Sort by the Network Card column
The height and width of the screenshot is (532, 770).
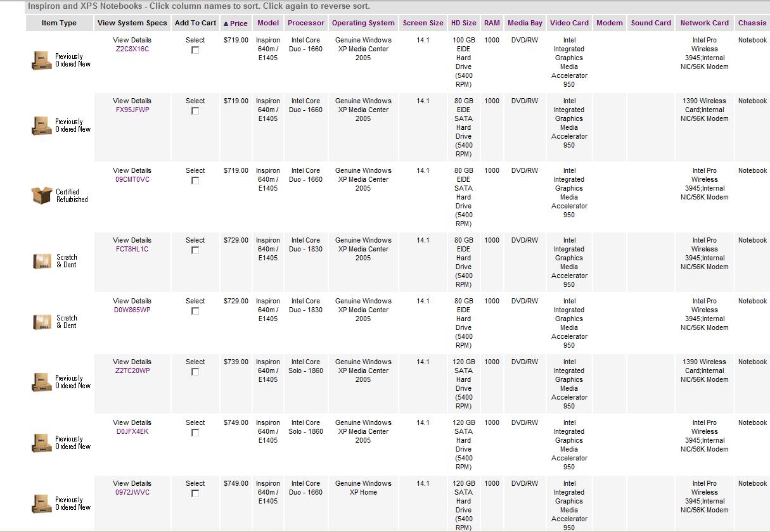(x=705, y=23)
